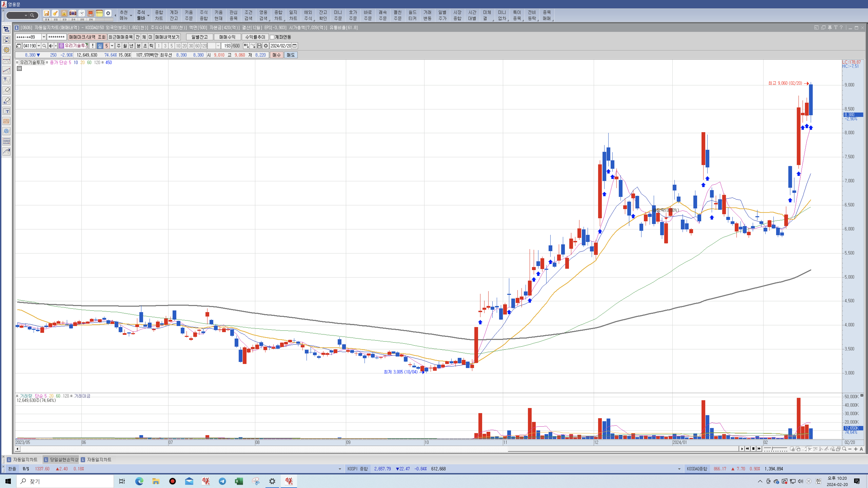Viewport: 868px width, 488px height.
Task: Switch chart to 월 monthly period
Action: click(x=125, y=46)
